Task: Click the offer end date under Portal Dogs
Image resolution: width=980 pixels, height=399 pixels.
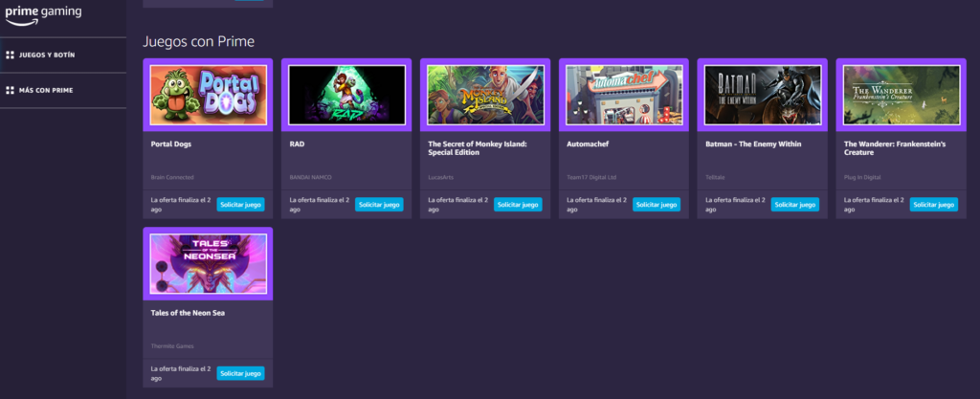Action: click(181, 205)
